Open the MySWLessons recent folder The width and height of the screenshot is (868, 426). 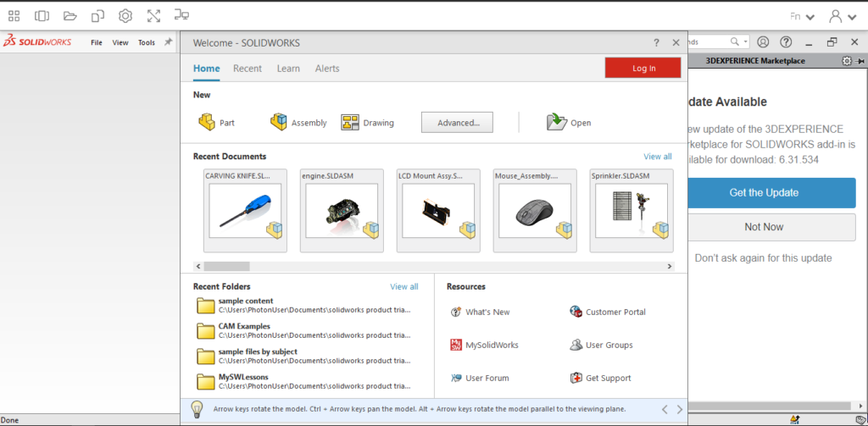(304, 381)
